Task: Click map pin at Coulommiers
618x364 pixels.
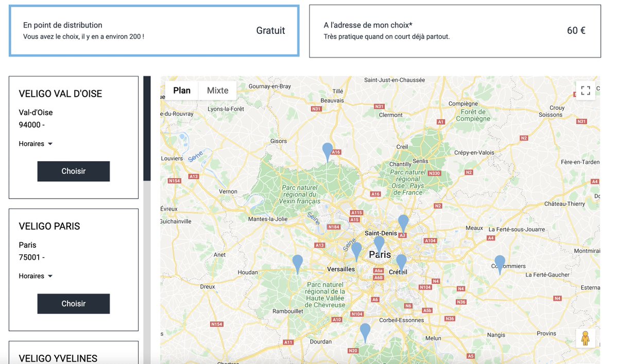Action: (x=500, y=265)
